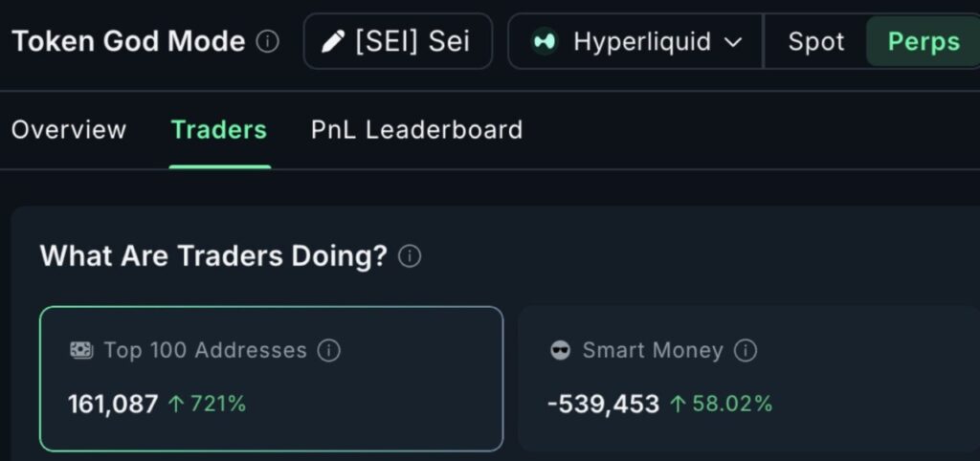Open the Overview tab
The height and width of the screenshot is (461, 980).
tap(69, 130)
